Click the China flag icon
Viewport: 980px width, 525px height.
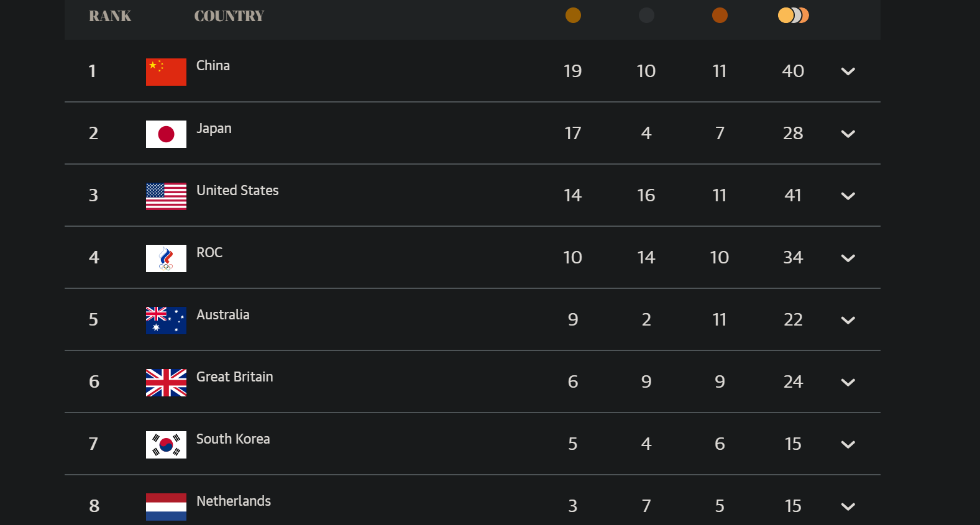pos(166,72)
